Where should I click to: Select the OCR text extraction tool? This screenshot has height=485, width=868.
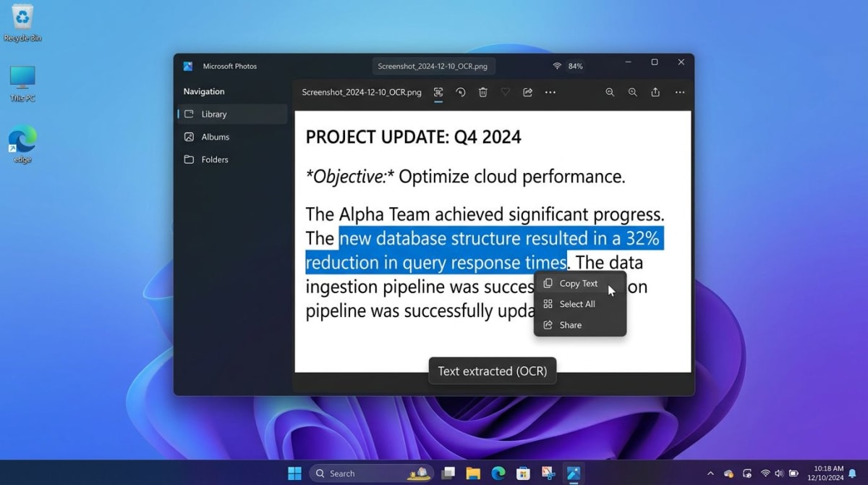click(x=439, y=92)
